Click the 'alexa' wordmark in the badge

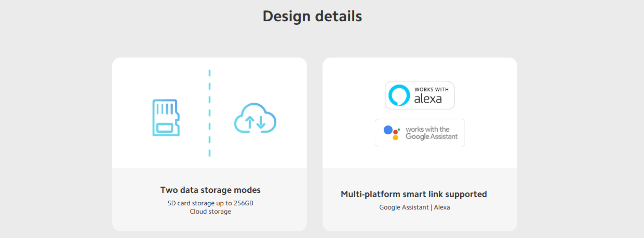coord(428,99)
